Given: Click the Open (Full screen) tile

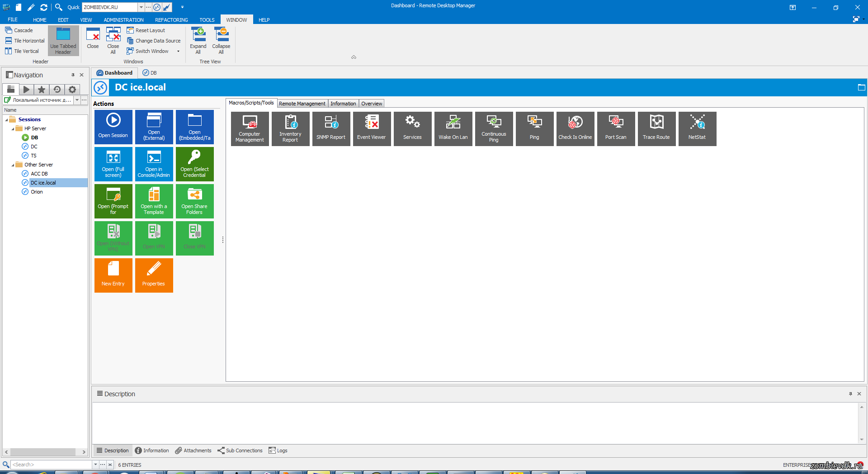Looking at the screenshot, I should tap(113, 164).
